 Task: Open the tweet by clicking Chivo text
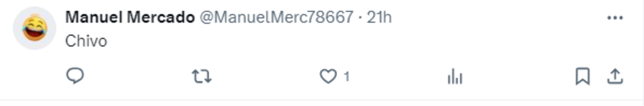86,41
